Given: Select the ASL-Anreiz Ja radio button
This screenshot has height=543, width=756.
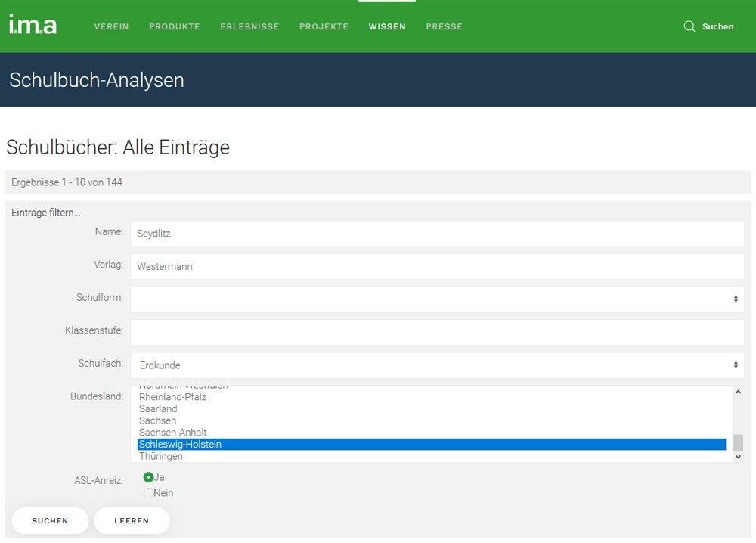Looking at the screenshot, I should pos(149,477).
